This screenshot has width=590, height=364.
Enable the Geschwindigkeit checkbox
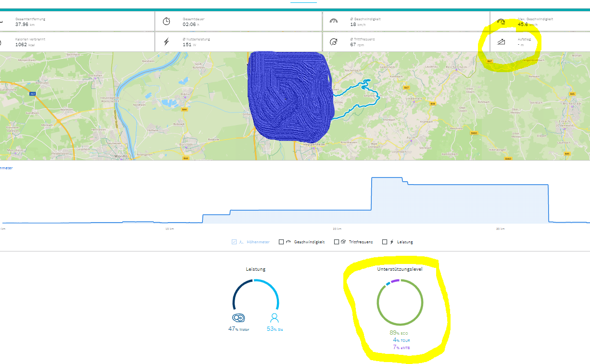[281, 242]
